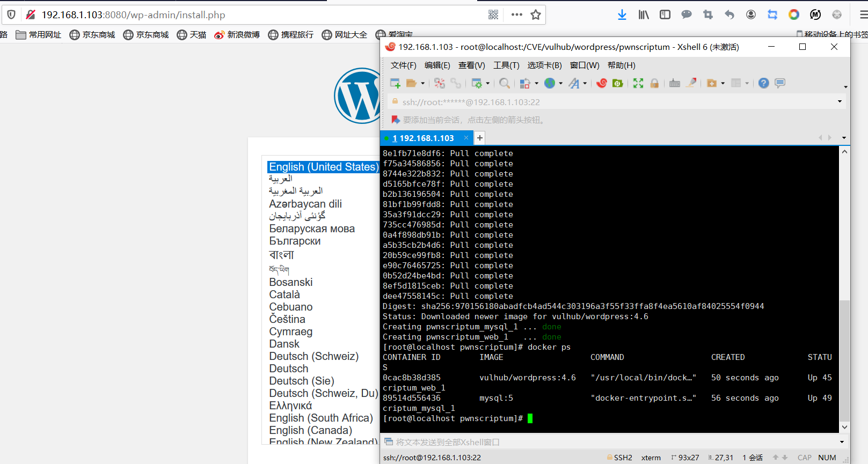Click the globe encoding icon in Xshell
868x464 pixels.
coord(550,83)
